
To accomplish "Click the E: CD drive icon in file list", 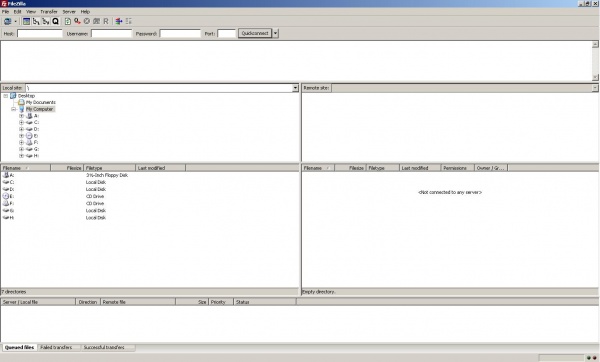I will pyautogui.click(x=6, y=196).
